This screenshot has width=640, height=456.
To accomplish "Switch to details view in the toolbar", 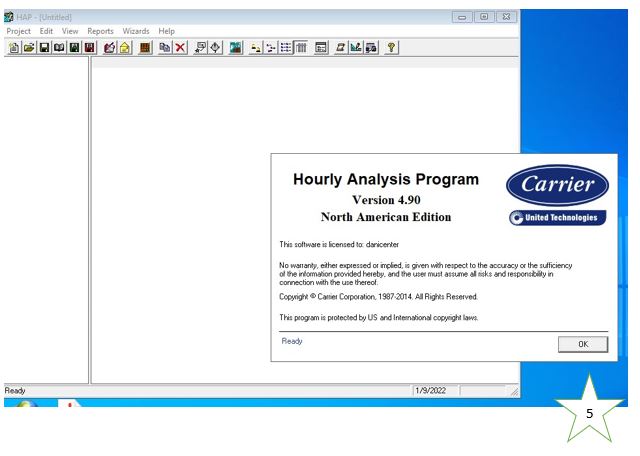I will click(x=301, y=47).
